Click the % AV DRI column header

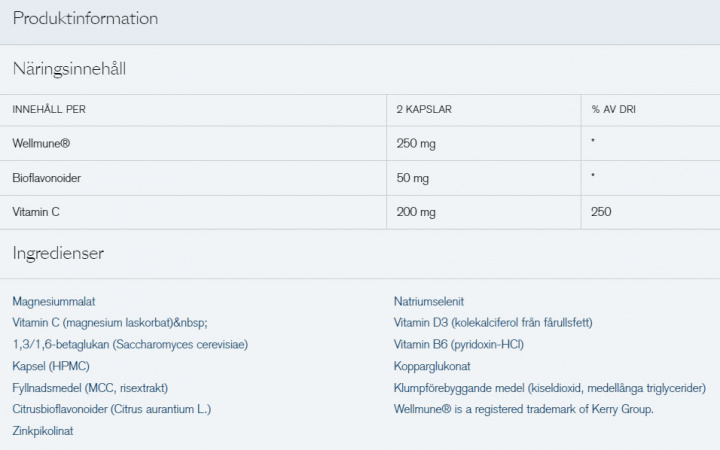(x=613, y=108)
